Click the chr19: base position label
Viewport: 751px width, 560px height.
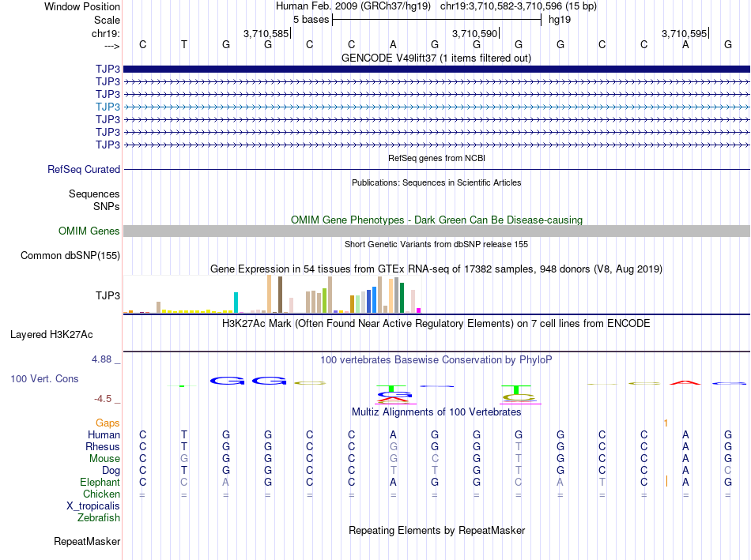(106, 33)
